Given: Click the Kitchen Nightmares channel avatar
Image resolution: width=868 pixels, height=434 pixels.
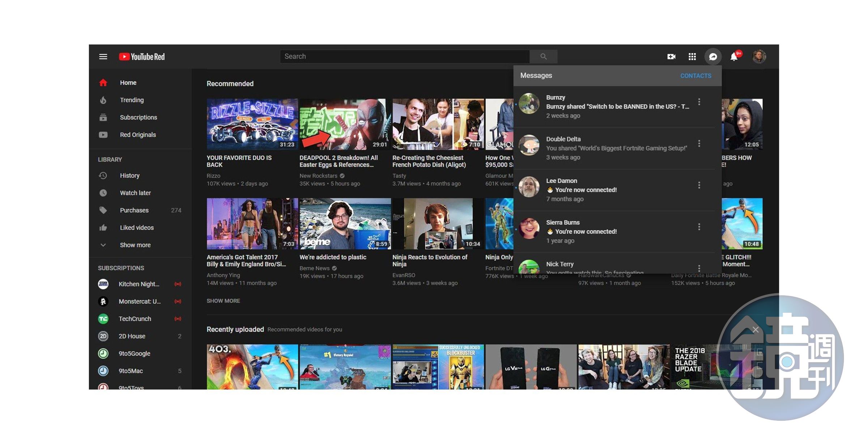Looking at the screenshot, I should tap(103, 284).
